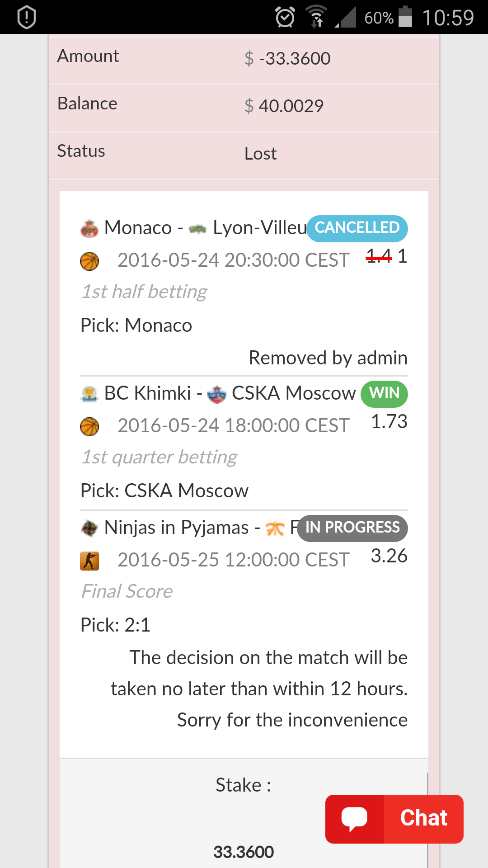Tap the green WIN badge
Viewport: 488px width, 868px height.
385,393
